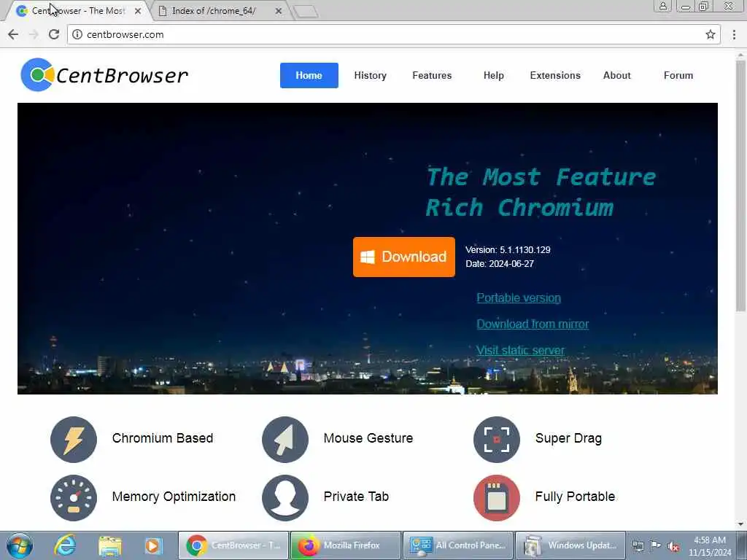747x560 pixels.
Task: Open All Control Panel taskbar window
Action: point(458,545)
